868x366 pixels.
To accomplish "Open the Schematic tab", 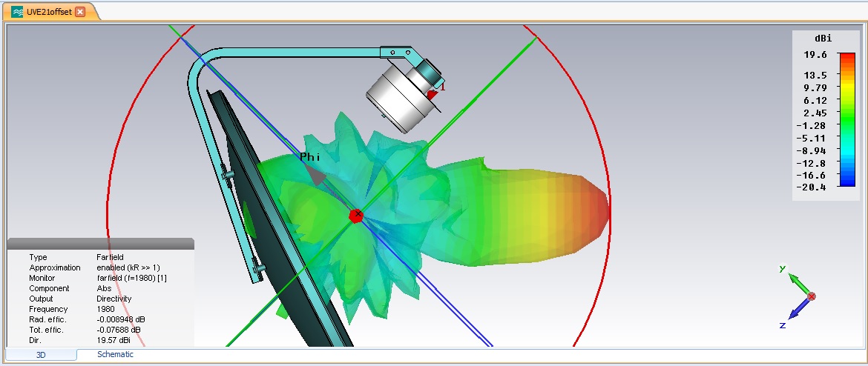I will [x=115, y=354].
